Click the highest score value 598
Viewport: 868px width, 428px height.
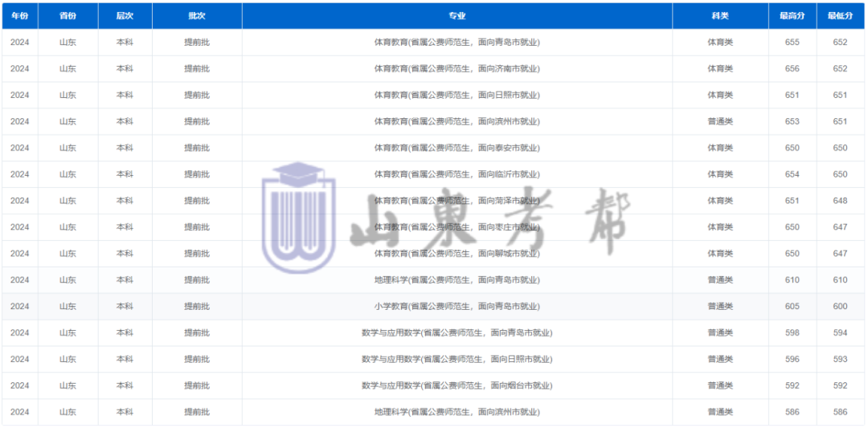pyautogui.click(x=792, y=333)
